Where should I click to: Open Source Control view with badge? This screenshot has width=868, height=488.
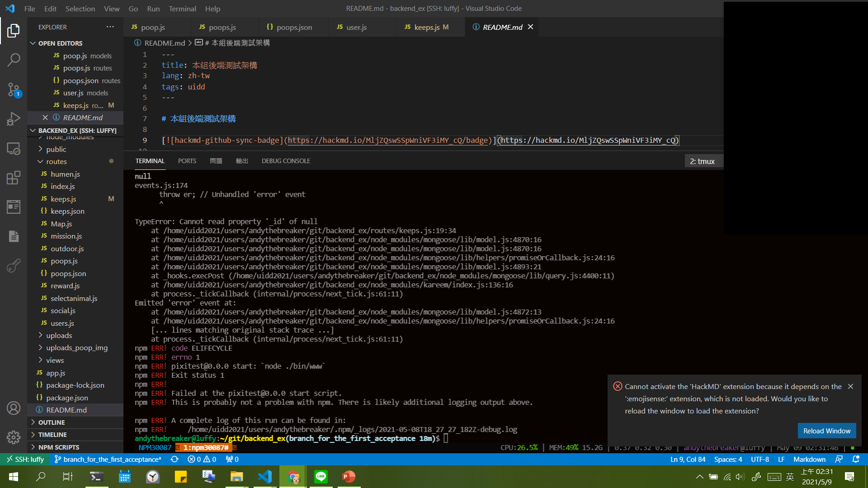[x=14, y=89]
